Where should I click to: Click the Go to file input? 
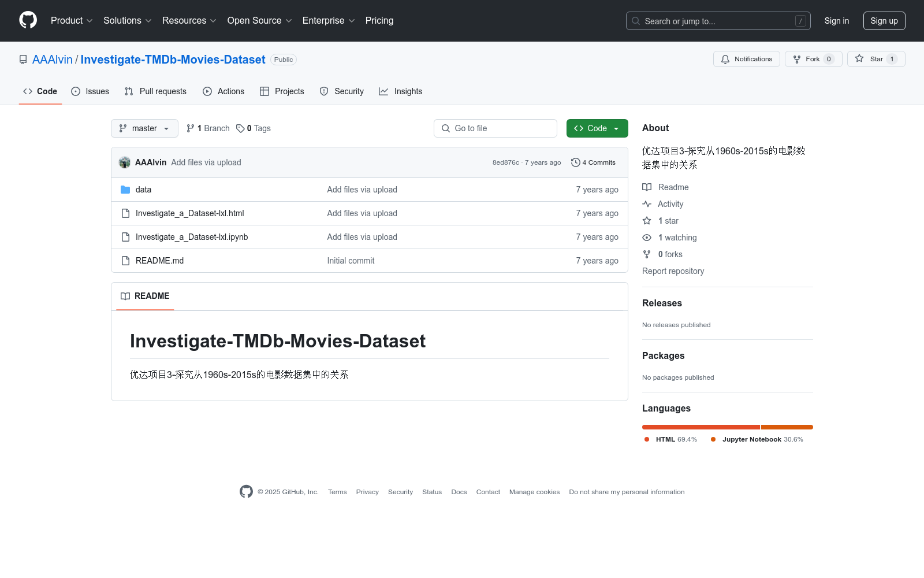coord(495,128)
